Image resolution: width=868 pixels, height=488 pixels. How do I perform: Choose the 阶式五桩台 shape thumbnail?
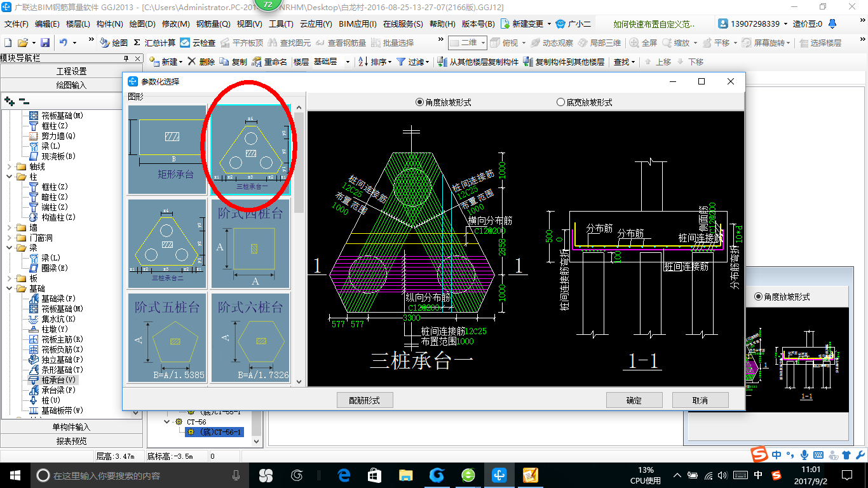[167, 337]
